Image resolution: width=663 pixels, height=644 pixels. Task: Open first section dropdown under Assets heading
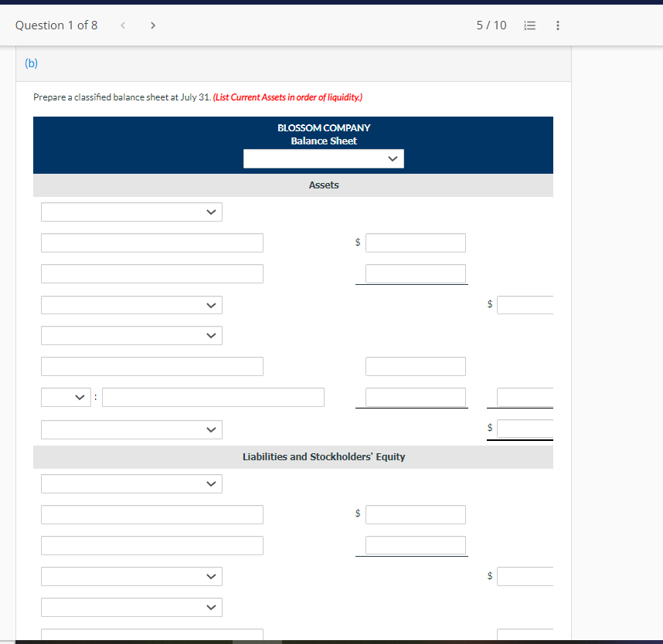pos(131,212)
